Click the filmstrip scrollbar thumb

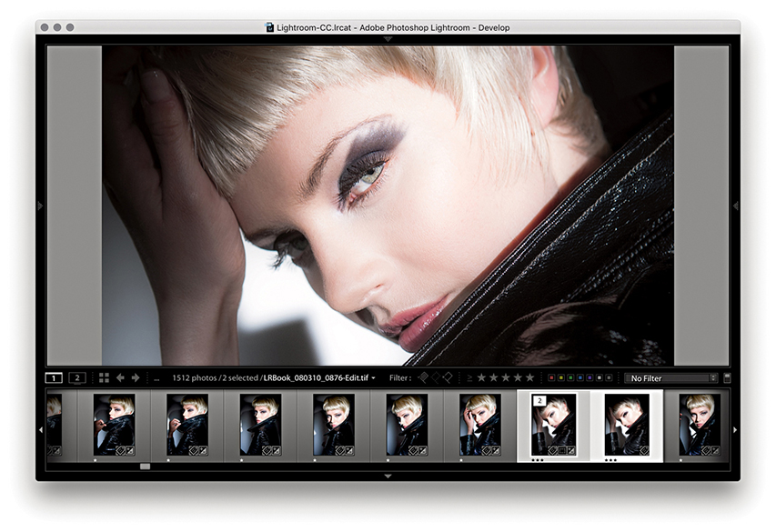coord(145,467)
